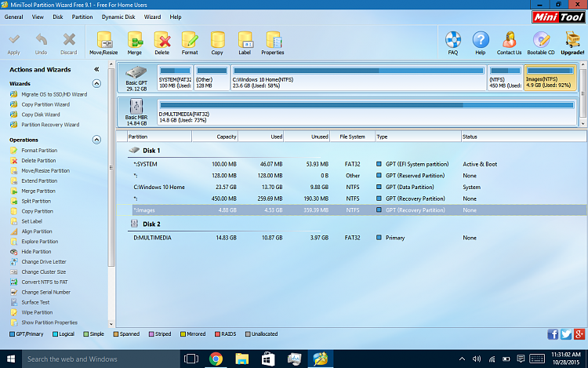Viewport: 588px width, 368px height.
Task: Select D:MULTIMEDIA(FAT32) partition block
Action: pos(367,111)
